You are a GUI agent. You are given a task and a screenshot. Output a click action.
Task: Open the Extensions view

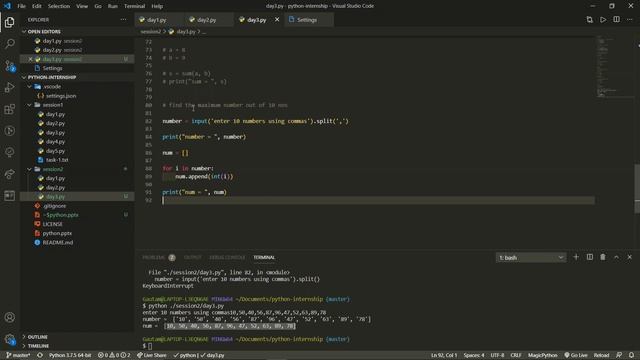click(9, 109)
